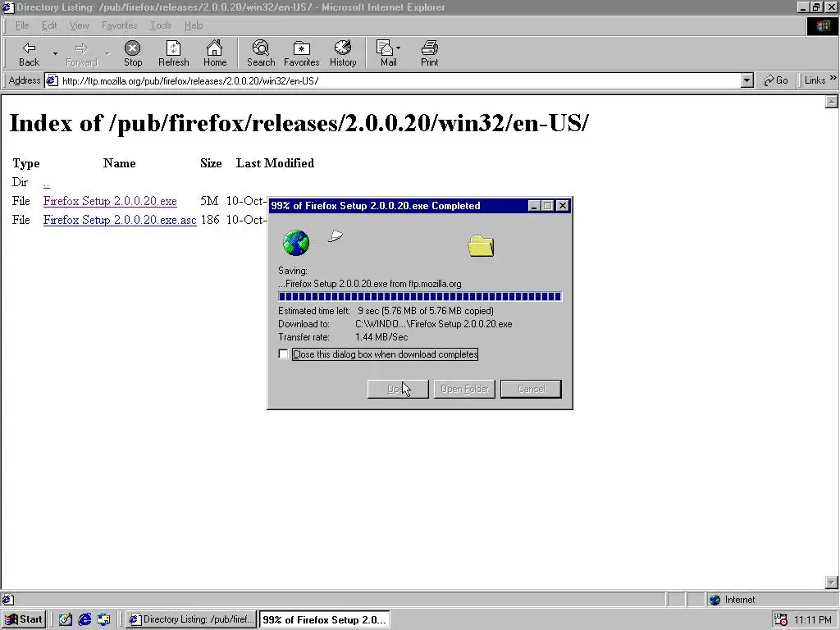Click the Go button

pos(776,81)
